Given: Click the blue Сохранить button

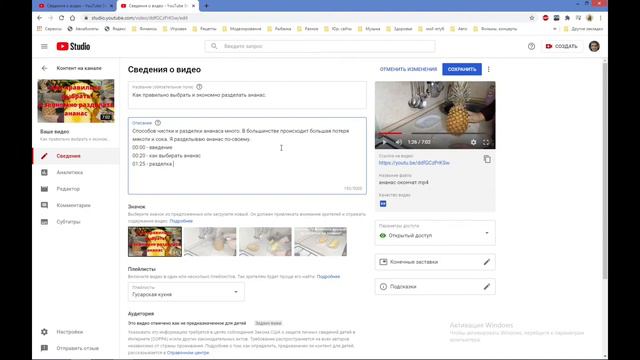Looking at the screenshot, I should click(x=462, y=69).
